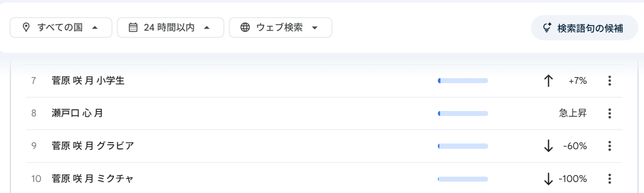Click the sparkle lightbulb icon
The image size is (644, 193).
(547, 27)
